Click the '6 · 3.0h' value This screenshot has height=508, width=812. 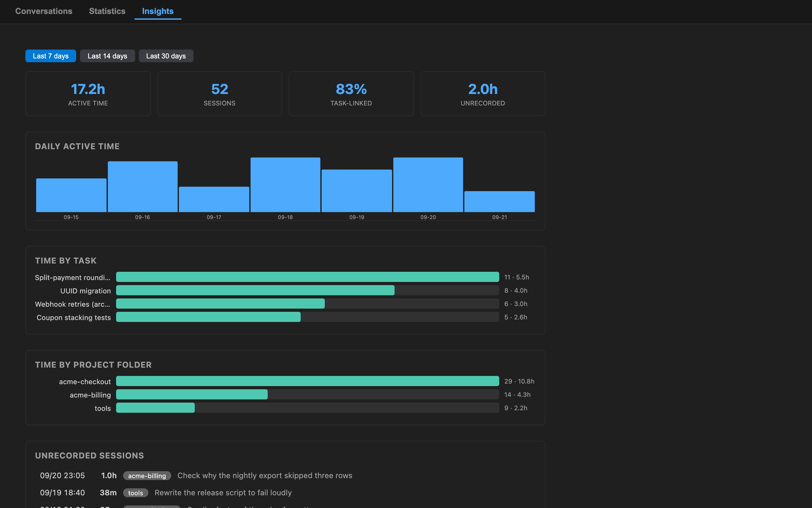tap(516, 304)
